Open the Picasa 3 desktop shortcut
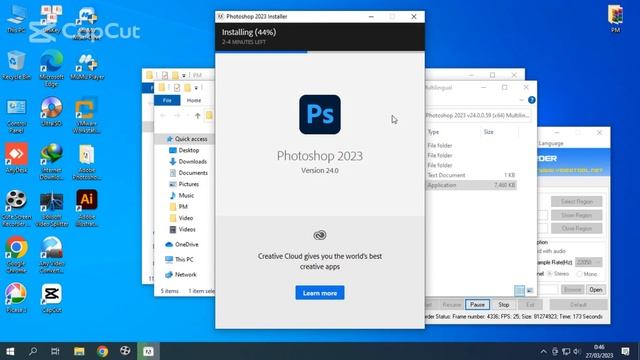The image size is (640, 360). click(16, 298)
